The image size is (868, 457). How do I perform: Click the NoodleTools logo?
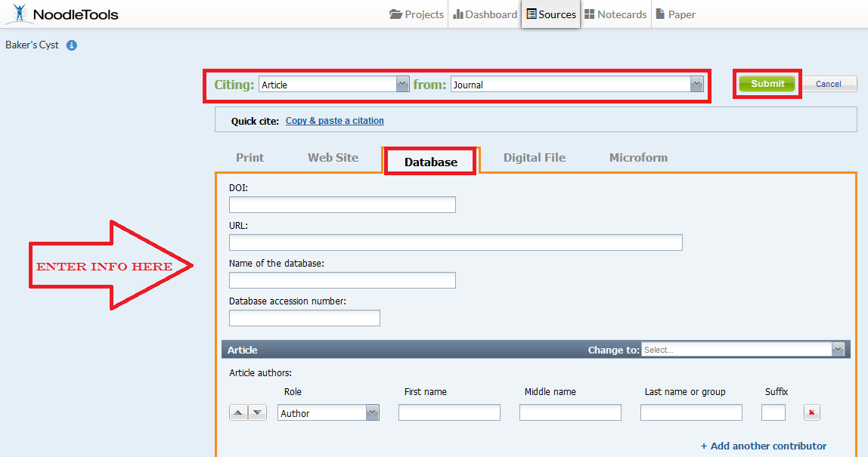(x=62, y=14)
